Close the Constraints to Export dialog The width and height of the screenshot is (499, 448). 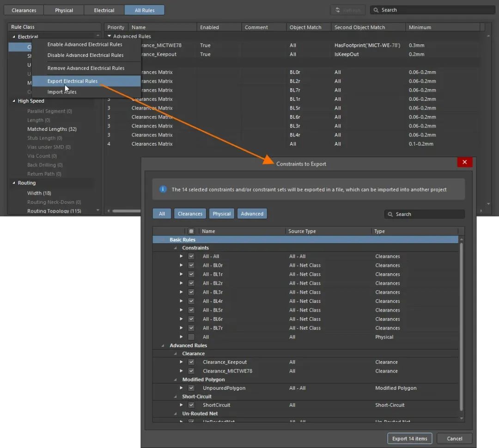tap(465, 162)
